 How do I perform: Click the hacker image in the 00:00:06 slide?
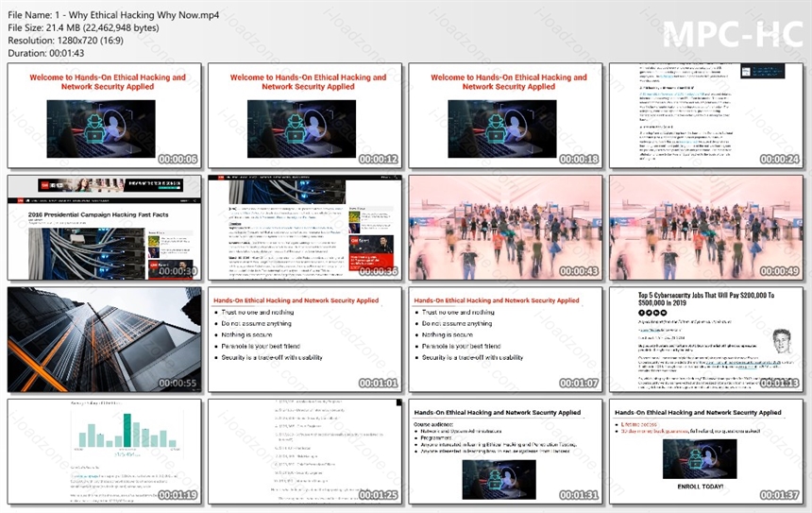[x=101, y=129]
